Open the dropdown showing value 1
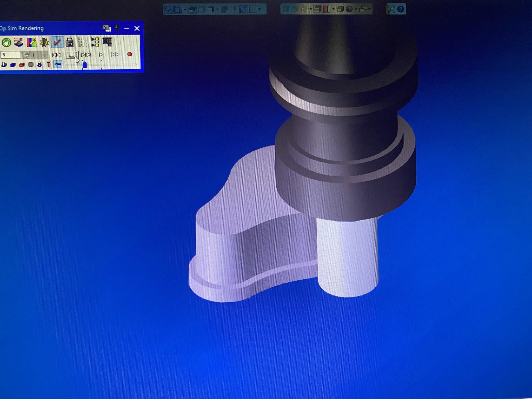The width and height of the screenshot is (532, 399). coord(39,55)
